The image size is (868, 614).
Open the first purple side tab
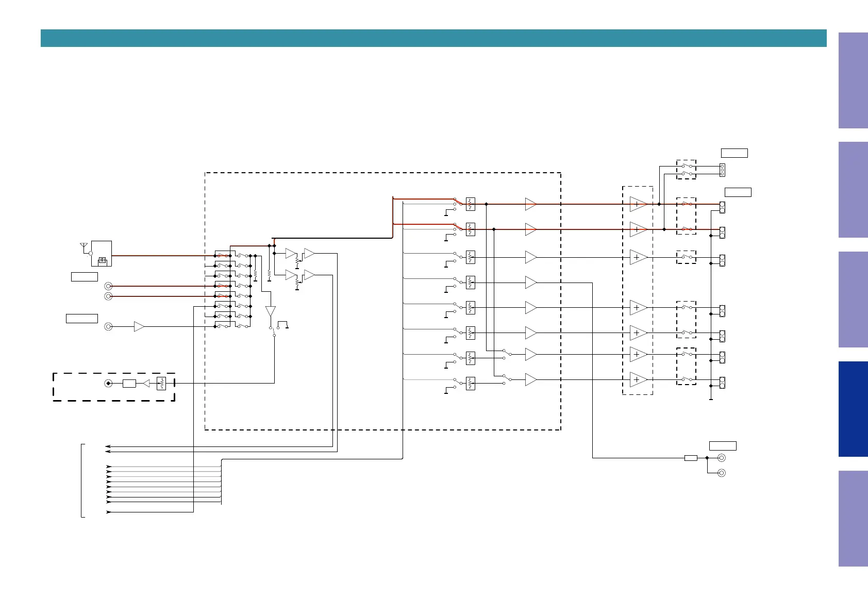coord(853,80)
